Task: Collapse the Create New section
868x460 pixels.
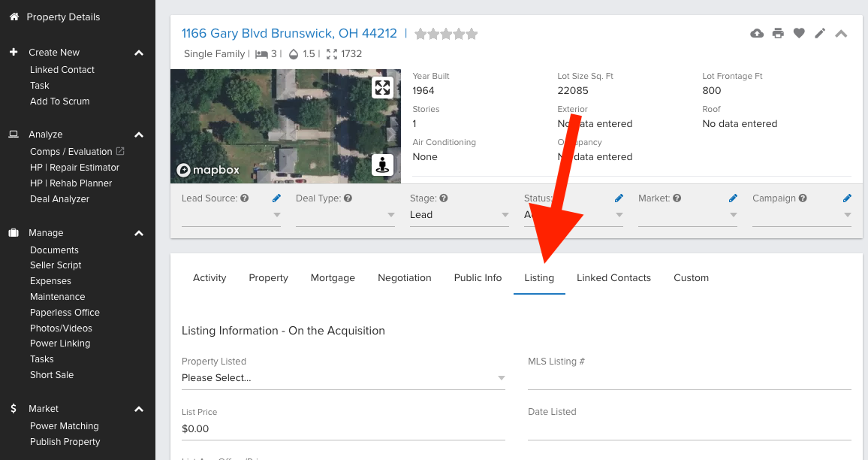Action: [x=139, y=53]
